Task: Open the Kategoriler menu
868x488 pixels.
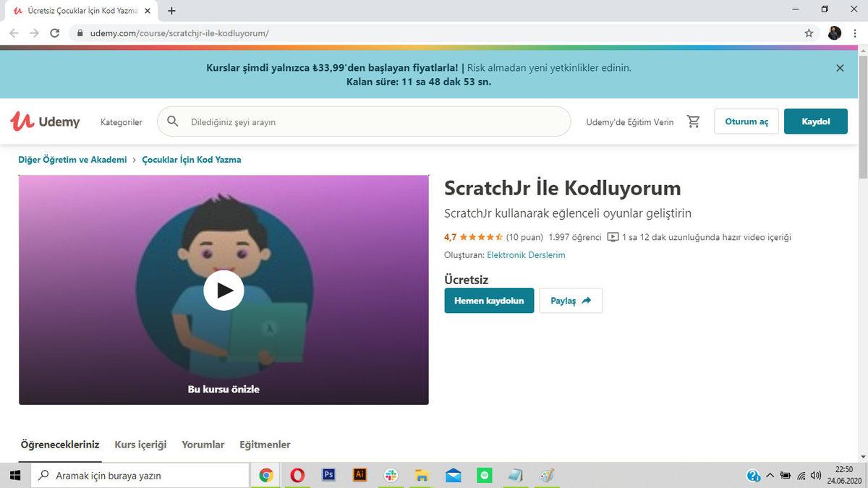Action: (122, 122)
